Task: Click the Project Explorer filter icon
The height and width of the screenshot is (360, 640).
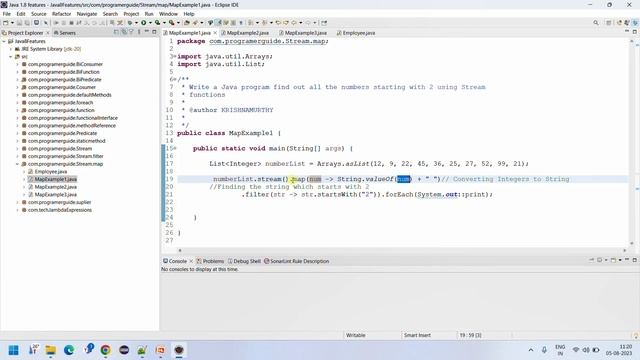Action: pyautogui.click(x=131, y=32)
